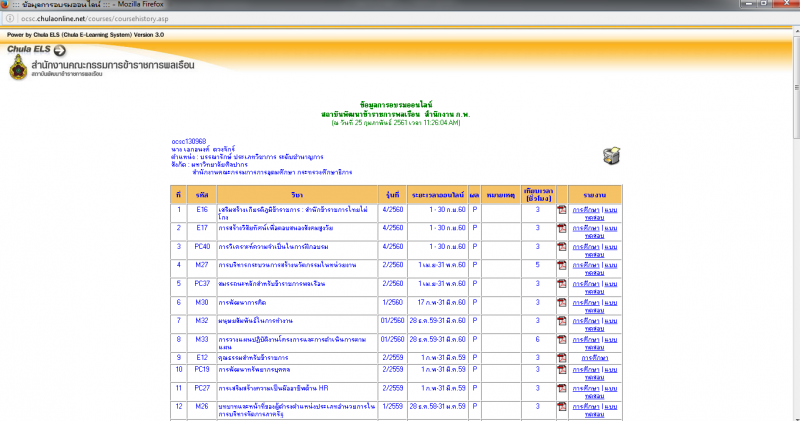Click the vertical page scrollbar
Viewport: 800px width, 421px height.
point(796,87)
